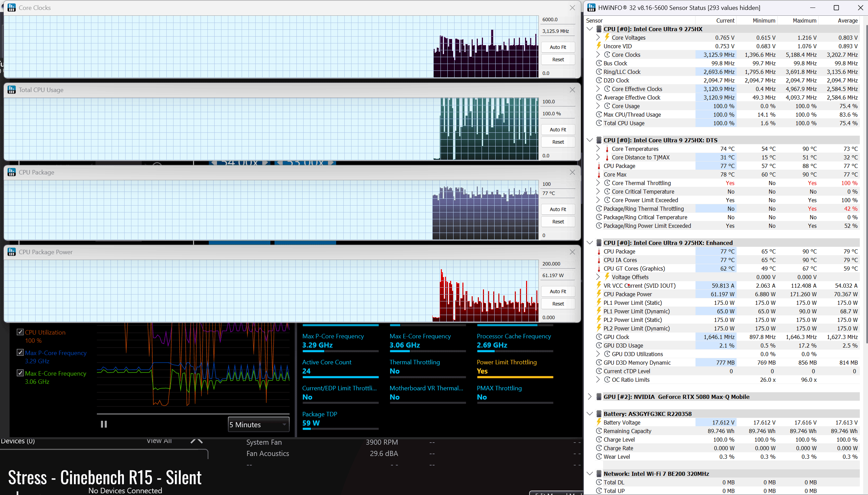The height and width of the screenshot is (495, 868).
Task: Toggle the Max E-Core Frequency checkbox
Action: pyautogui.click(x=20, y=373)
